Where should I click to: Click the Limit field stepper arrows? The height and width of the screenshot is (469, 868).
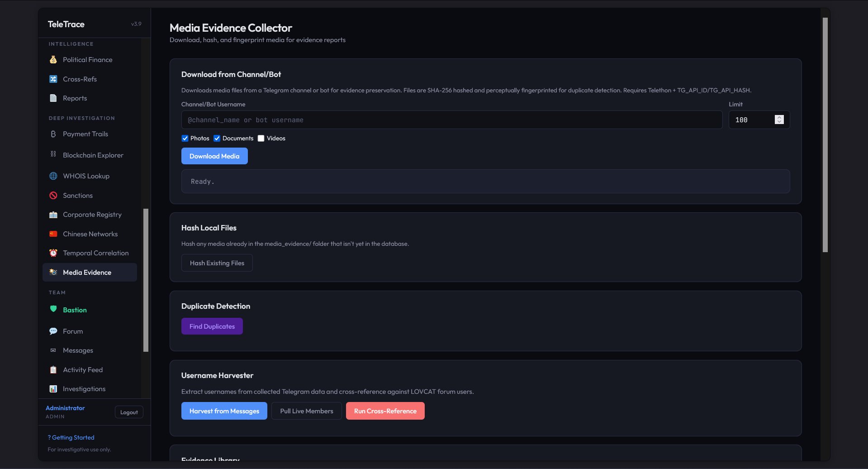[779, 120]
